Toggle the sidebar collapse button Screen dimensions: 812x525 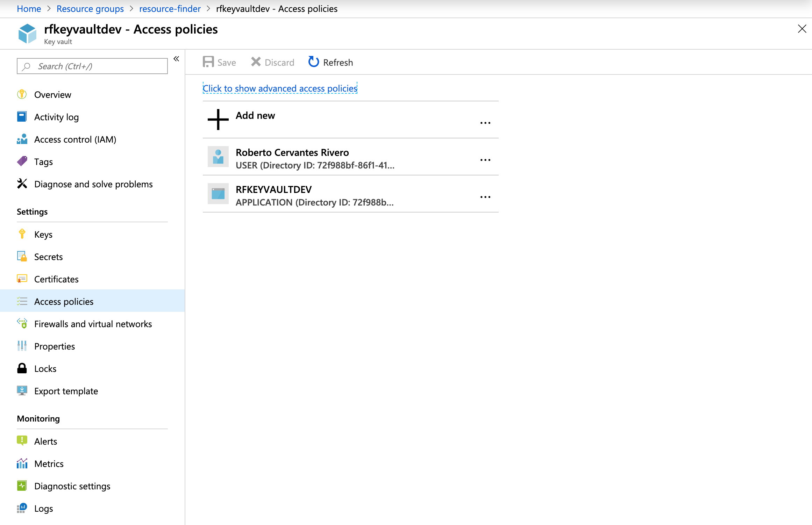(176, 59)
